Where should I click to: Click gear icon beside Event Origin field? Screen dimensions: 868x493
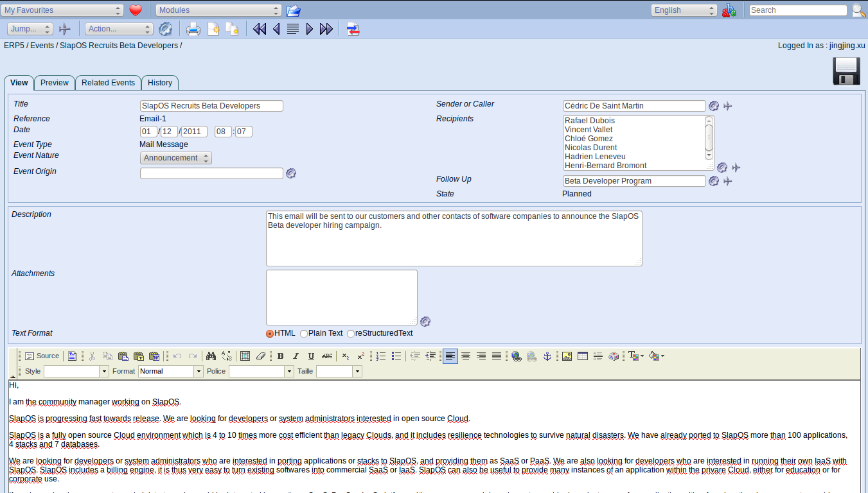tap(291, 173)
